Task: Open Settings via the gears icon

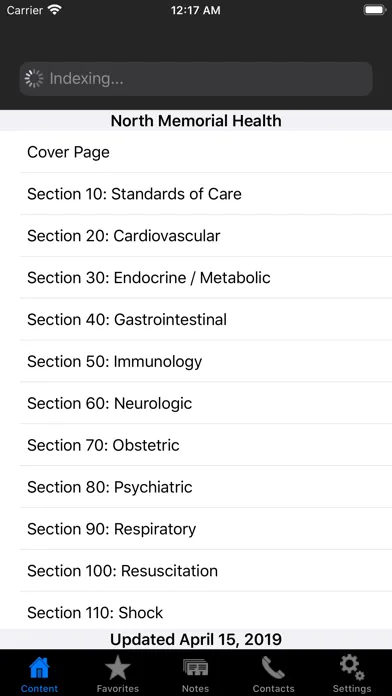Action: pos(352,668)
